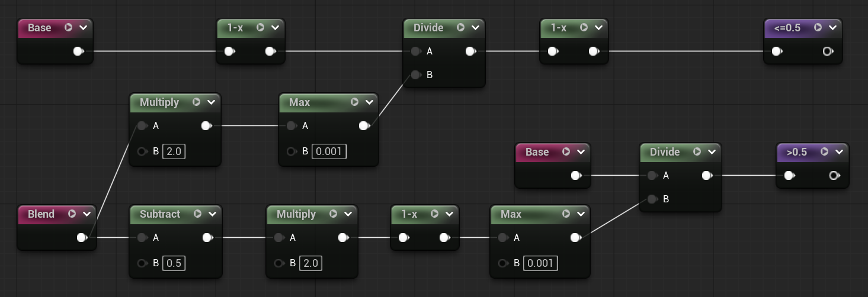Click output pin of 1-x feeding <=0.5
Viewport: 868px width, 297px height.
coord(594,51)
